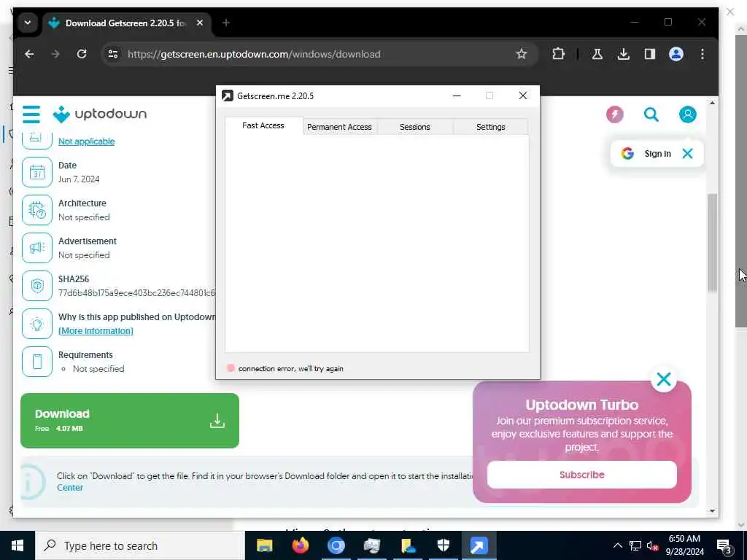The image size is (747, 560).
Task: Show hidden system tray icons
Action: 617,545
